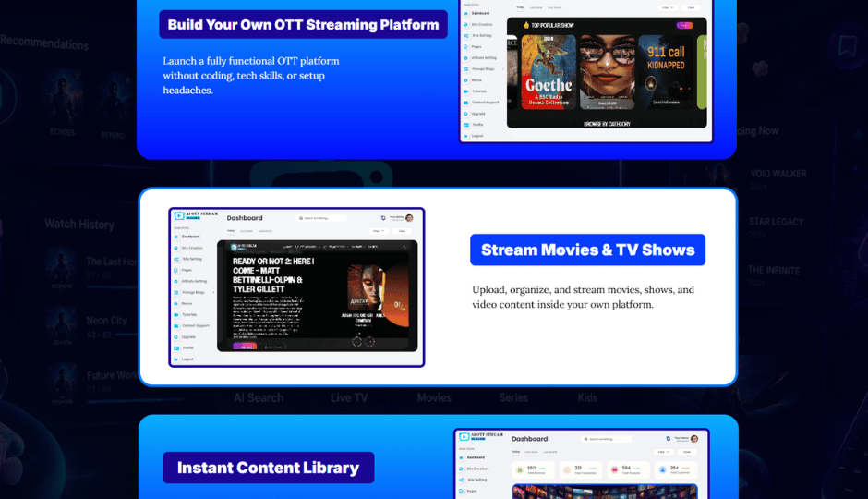Open Contact Support icon in the OTT Streaming Platform card's sidebar
This screenshot has height=499, width=868.
(x=465, y=103)
